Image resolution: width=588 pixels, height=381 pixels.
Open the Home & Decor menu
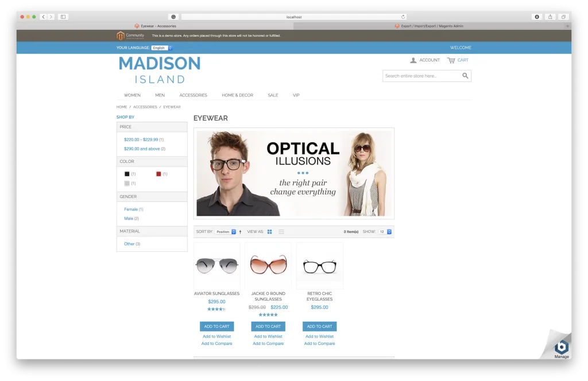pyautogui.click(x=237, y=95)
